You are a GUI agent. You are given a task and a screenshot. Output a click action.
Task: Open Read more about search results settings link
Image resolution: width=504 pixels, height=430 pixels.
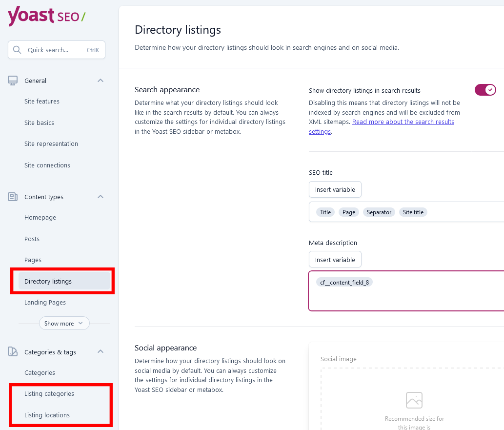(x=382, y=127)
